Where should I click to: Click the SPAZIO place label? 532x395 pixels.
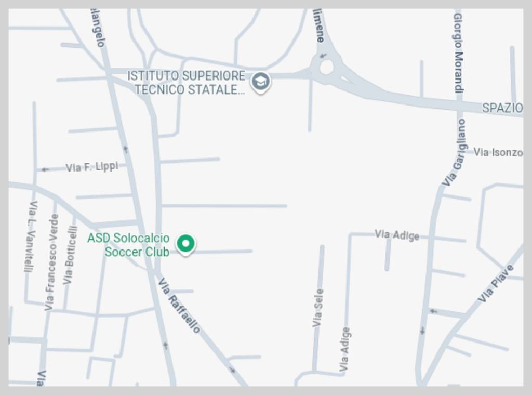point(502,108)
